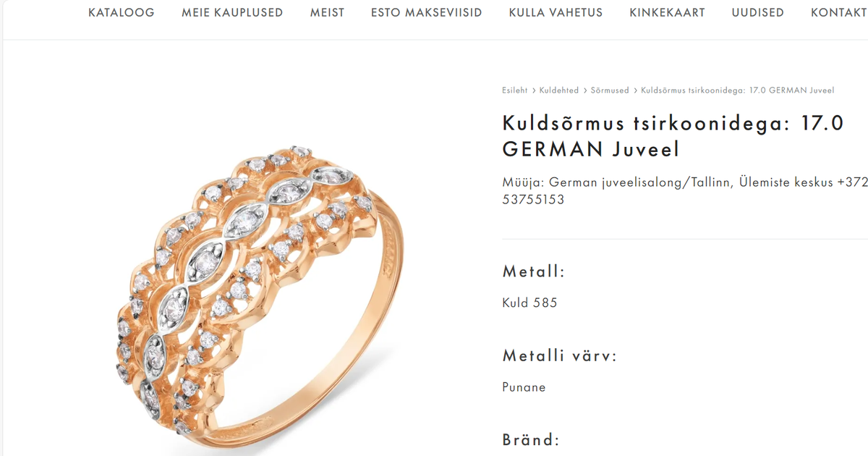Open UUDISED from top navigation

pos(758,12)
